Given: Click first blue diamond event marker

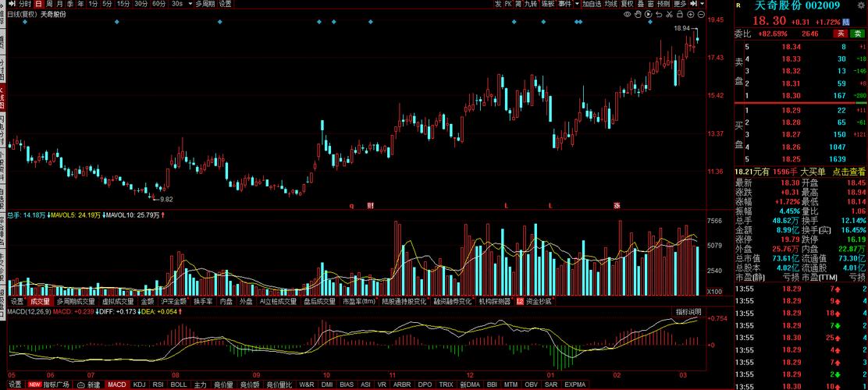Looking at the screenshot, I should (x=25, y=22).
